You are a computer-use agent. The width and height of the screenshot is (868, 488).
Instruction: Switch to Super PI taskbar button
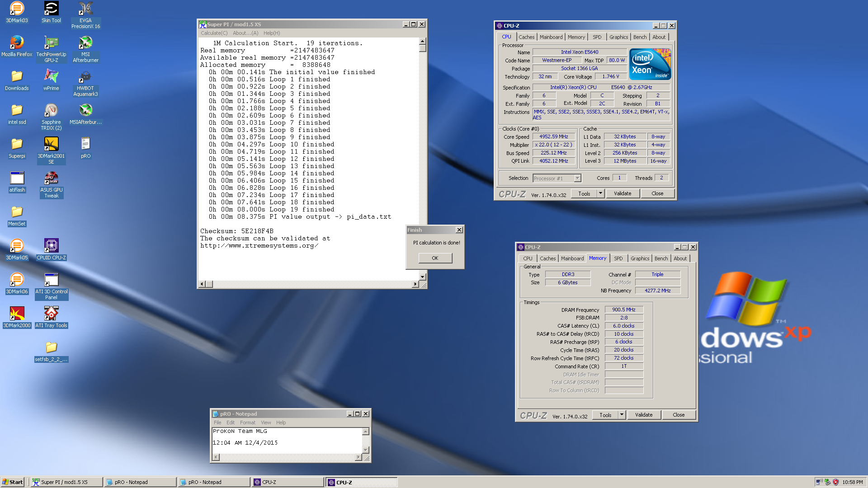point(67,482)
